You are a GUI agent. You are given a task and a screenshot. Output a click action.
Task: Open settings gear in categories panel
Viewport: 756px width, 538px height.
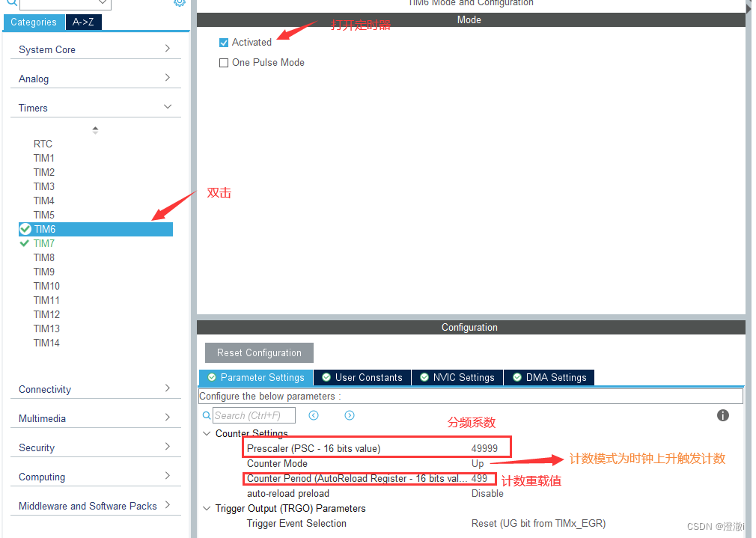pos(180,2)
